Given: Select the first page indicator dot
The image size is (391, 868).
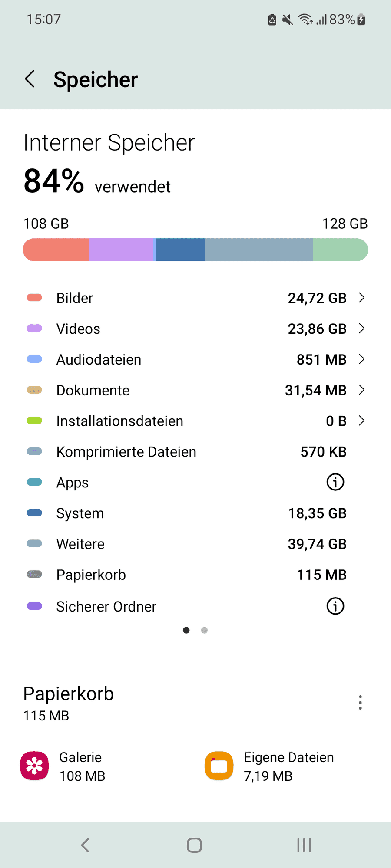Looking at the screenshot, I should pyautogui.click(x=186, y=630).
